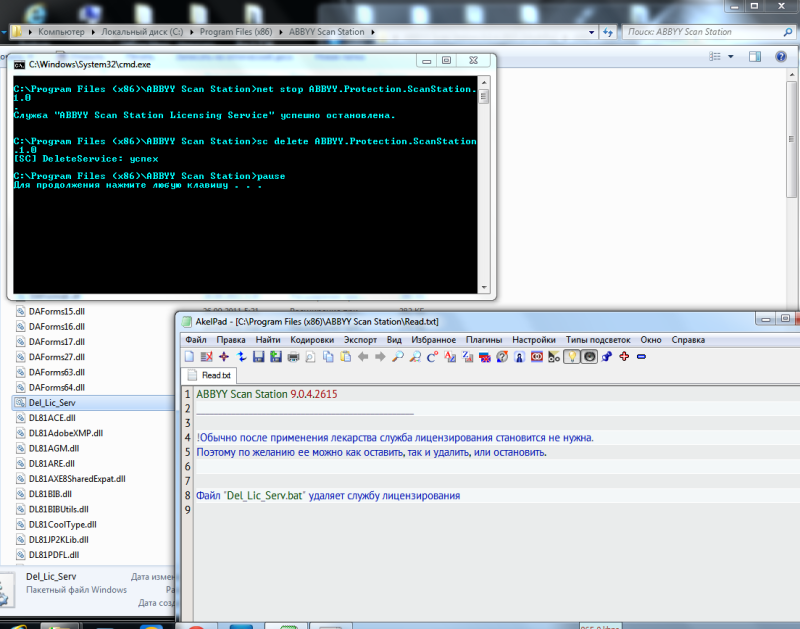Expand the Компьютер breadcrumb arrow

click(x=93, y=32)
